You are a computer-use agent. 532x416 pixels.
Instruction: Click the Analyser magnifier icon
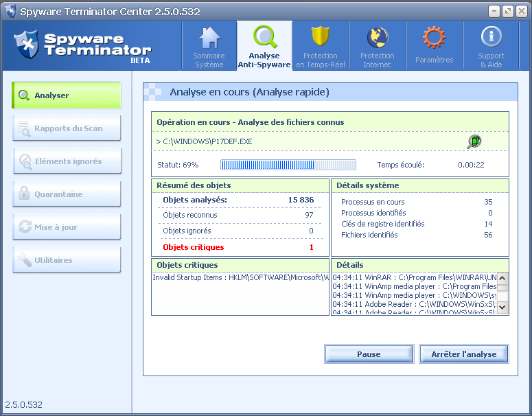pyautogui.click(x=24, y=95)
